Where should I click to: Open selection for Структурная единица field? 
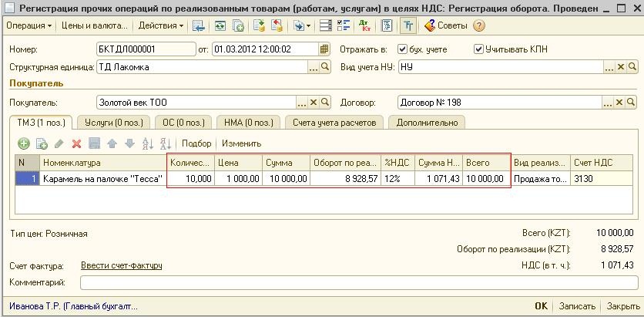(314, 67)
